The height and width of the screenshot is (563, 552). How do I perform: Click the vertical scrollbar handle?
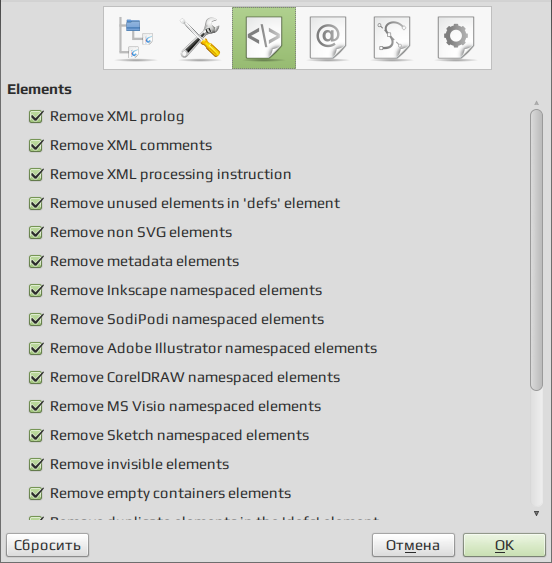[536, 250]
